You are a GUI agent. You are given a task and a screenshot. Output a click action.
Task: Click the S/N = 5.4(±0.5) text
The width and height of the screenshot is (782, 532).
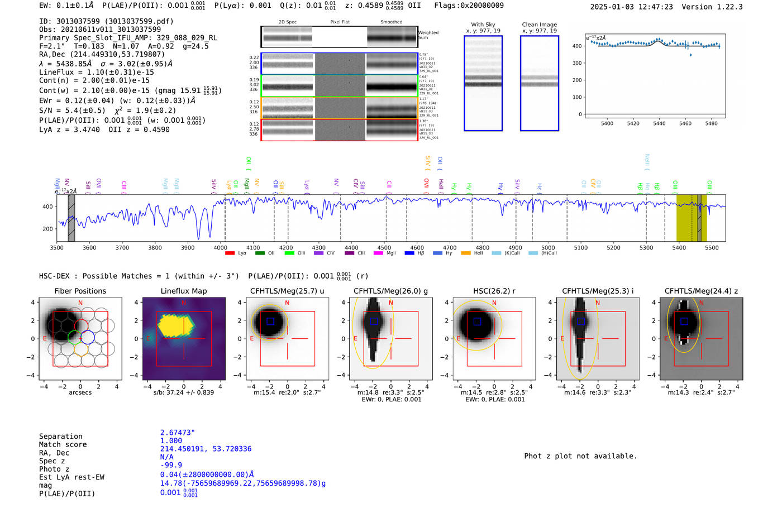click(x=72, y=111)
